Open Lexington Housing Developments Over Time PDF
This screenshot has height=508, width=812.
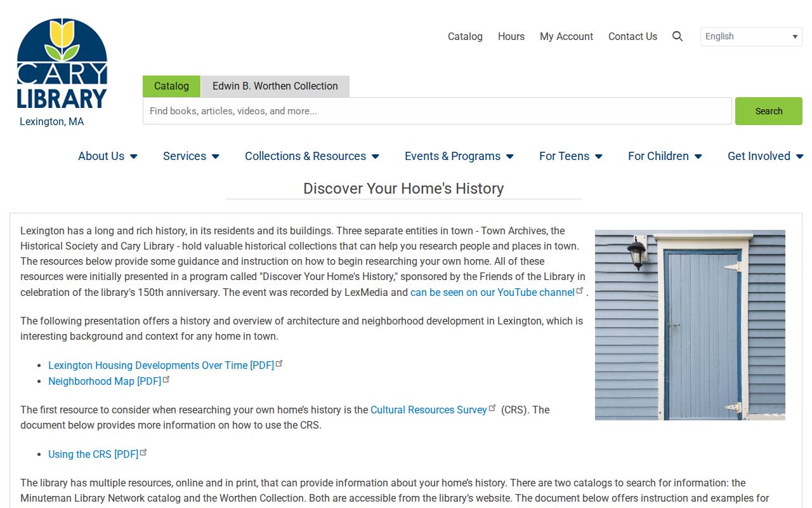(x=165, y=365)
